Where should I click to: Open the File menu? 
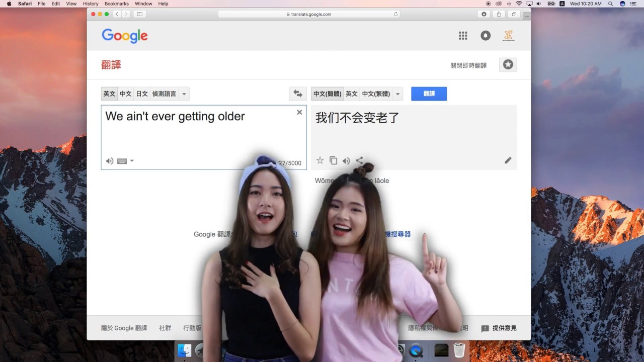[42, 4]
